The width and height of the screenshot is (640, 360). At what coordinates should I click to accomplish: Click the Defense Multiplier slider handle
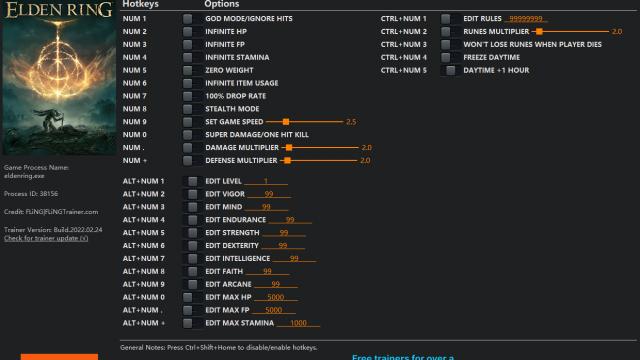coord(287,160)
